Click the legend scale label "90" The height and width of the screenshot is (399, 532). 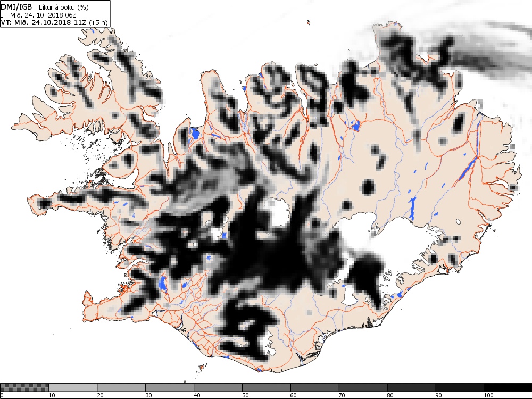[439, 395]
